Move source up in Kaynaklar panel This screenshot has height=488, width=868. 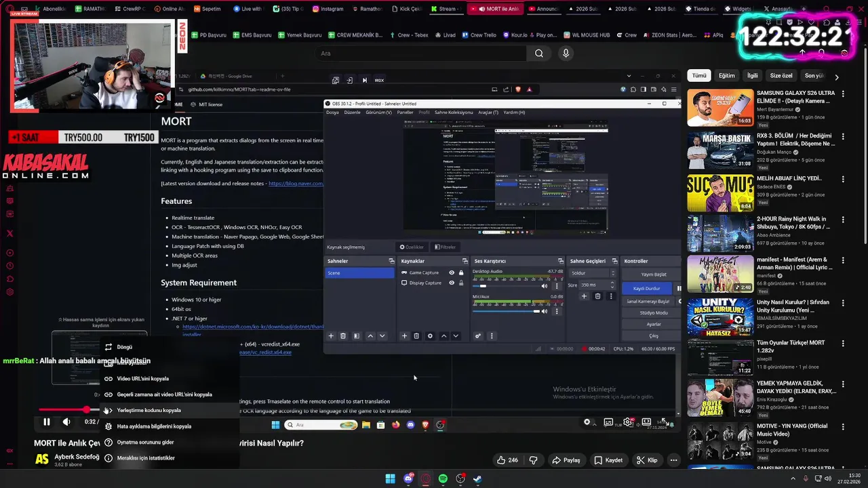(x=443, y=335)
